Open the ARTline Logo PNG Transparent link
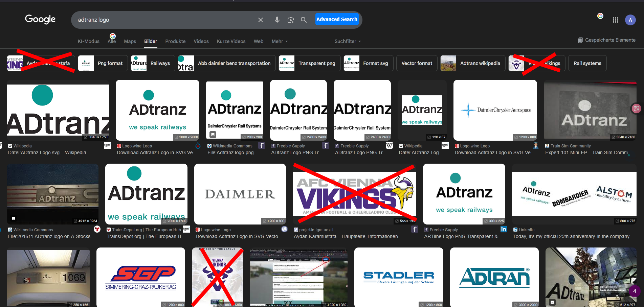 464,236
